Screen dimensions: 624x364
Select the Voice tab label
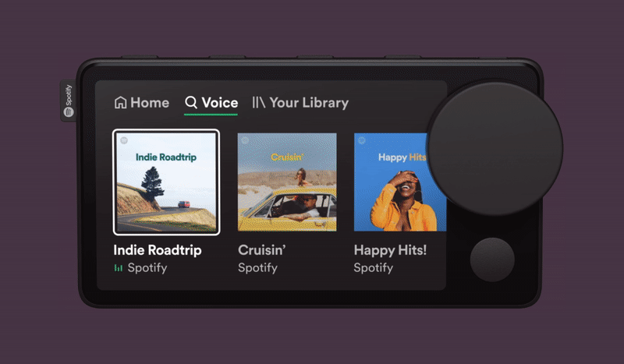(x=220, y=103)
